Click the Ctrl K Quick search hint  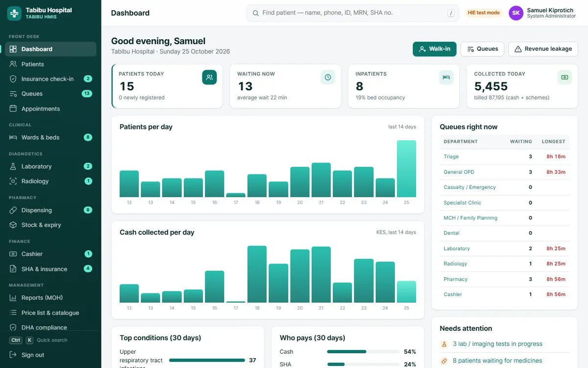(x=38, y=340)
